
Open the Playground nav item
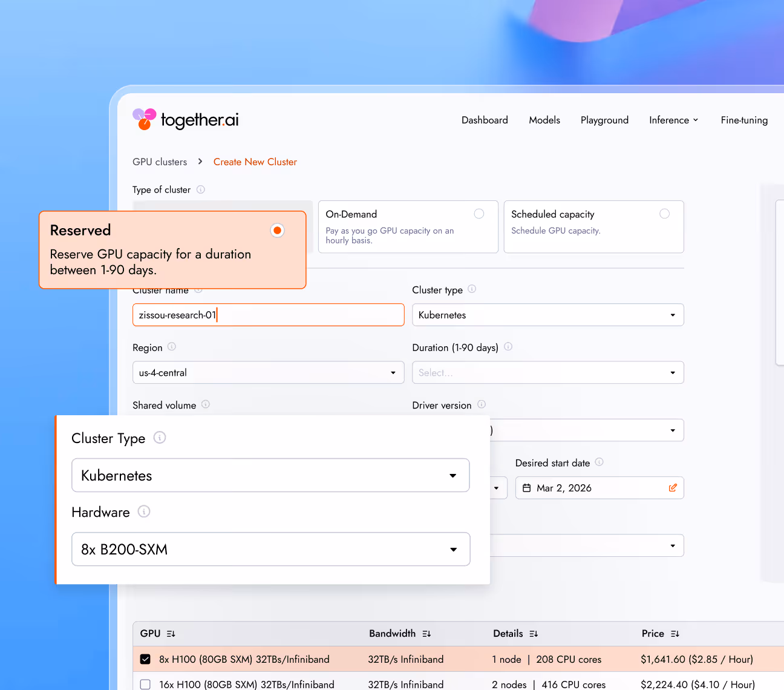click(x=604, y=120)
